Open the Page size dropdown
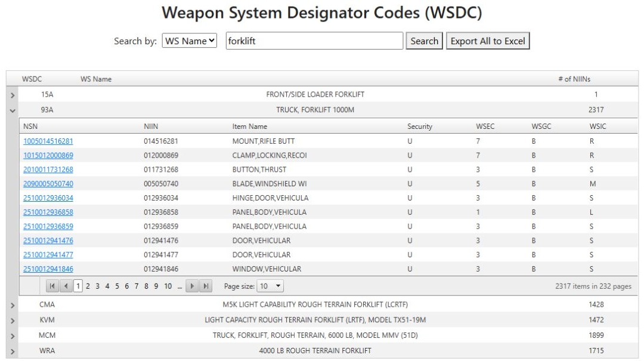 [x=270, y=286]
